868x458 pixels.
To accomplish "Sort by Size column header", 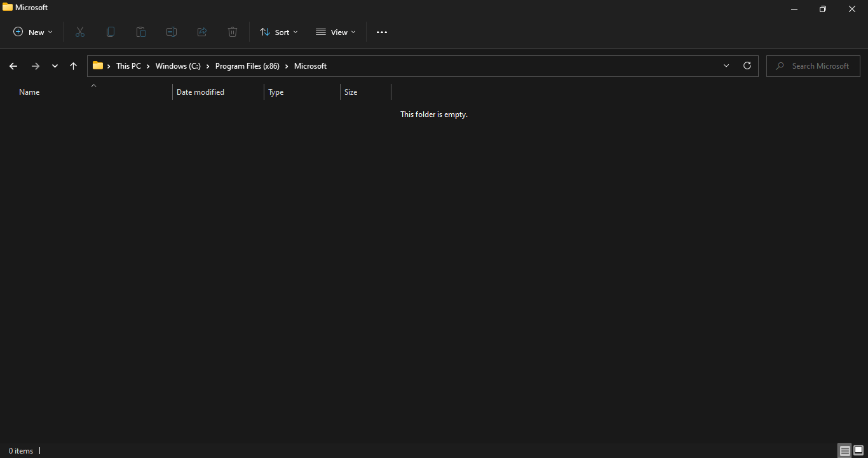I will click(x=365, y=92).
